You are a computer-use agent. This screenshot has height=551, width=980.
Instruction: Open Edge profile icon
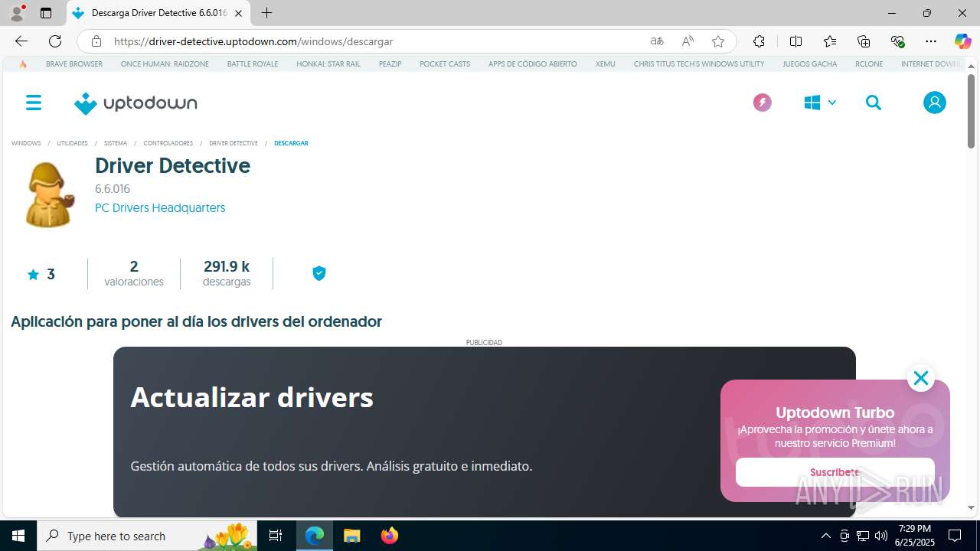point(17,13)
